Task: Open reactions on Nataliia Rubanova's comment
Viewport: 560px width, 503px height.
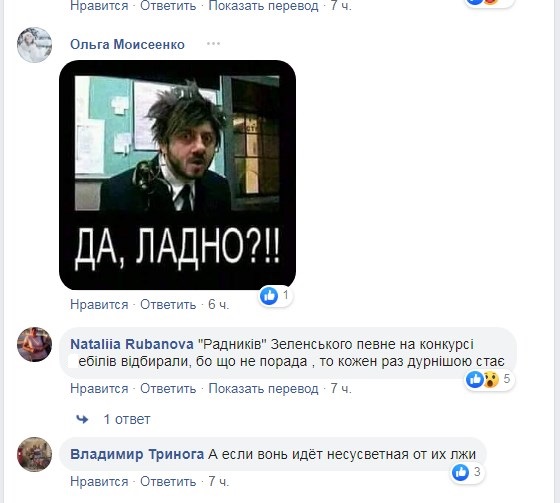Action: (490, 379)
